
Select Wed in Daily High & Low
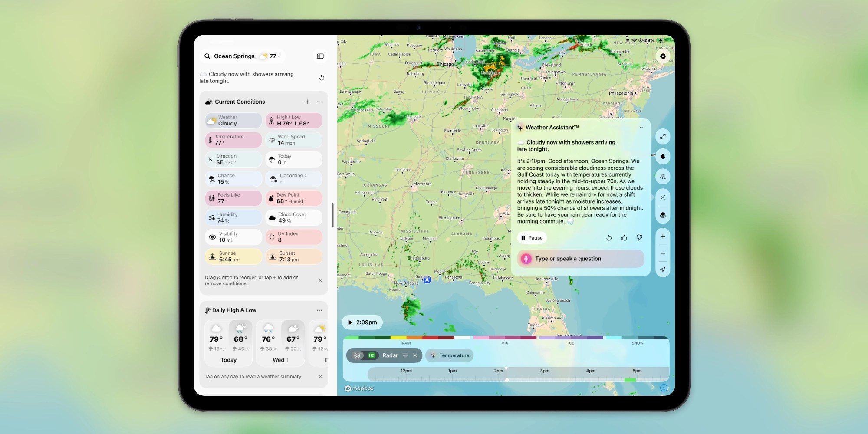coord(280,343)
